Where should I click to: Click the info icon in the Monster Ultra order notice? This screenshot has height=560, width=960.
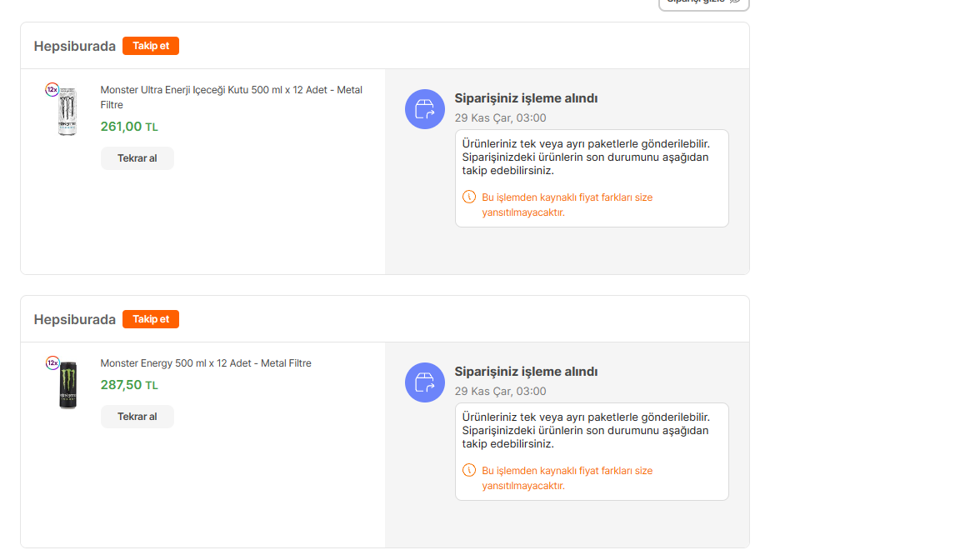click(x=469, y=197)
